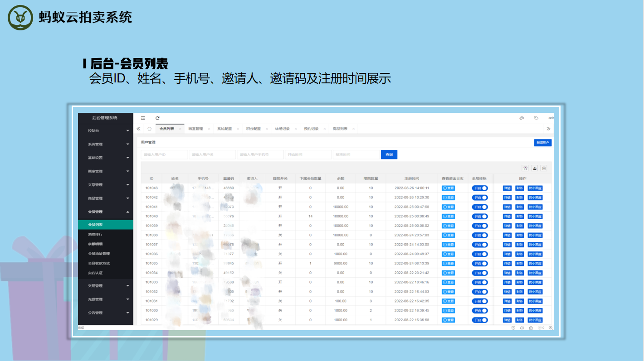Collapse the 会员管理 sidebar menu
This screenshot has height=361, width=644.
click(108, 212)
